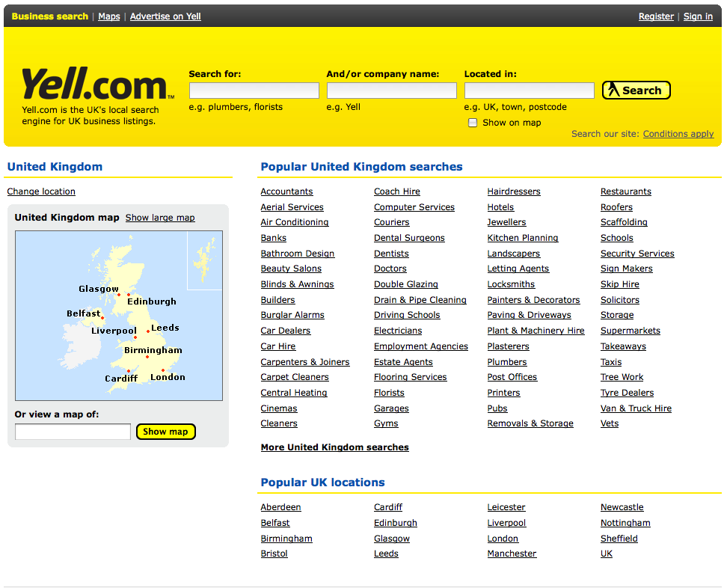Tick the Show on map checkbox
The image size is (724, 588).
[x=473, y=123]
